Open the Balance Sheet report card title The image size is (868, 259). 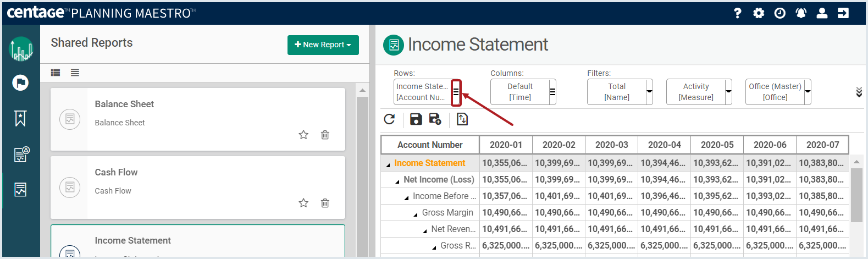pos(124,104)
